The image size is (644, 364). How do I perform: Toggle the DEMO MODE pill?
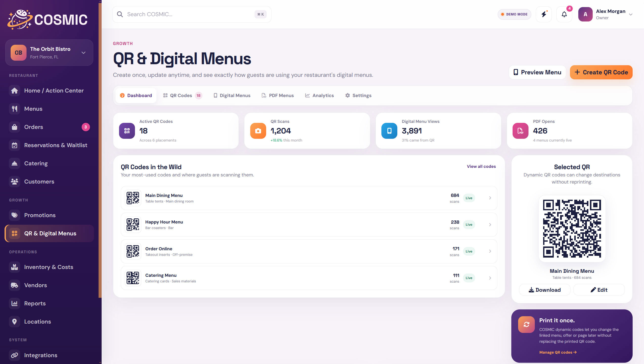pyautogui.click(x=514, y=14)
